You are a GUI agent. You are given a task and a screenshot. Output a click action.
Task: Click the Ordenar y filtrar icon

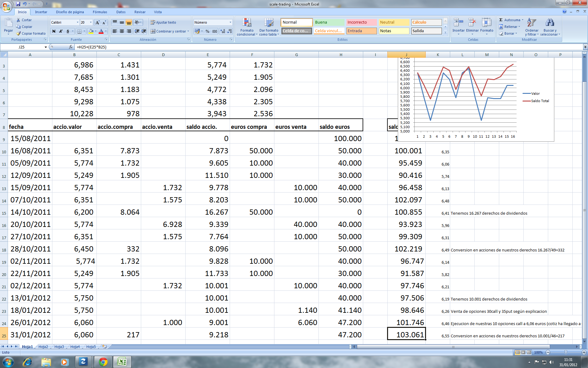point(532,23)
